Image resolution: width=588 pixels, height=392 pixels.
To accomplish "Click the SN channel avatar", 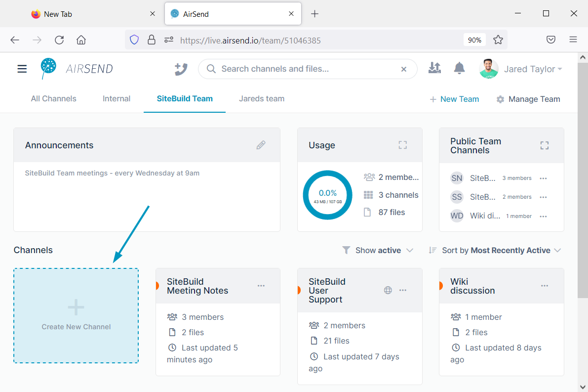I will [457, 178].
